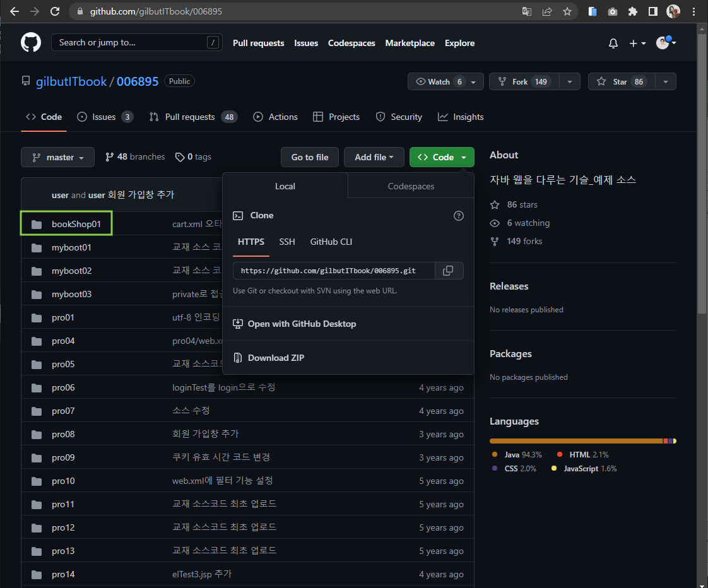Viewport: 708px width, 588px height.
Task: Open the gilbutITbook owner link
Action: 71,82
